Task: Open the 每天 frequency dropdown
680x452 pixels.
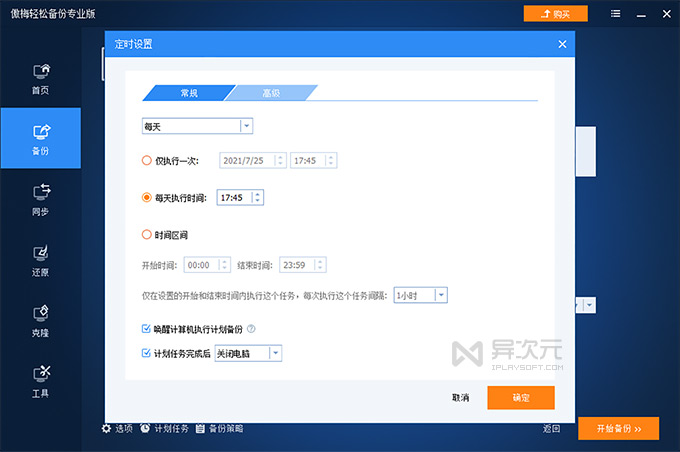Action: (197, 126)
